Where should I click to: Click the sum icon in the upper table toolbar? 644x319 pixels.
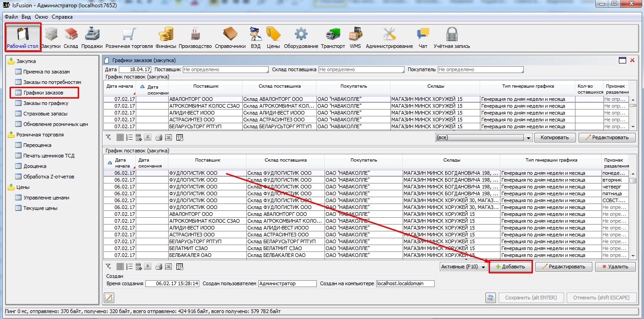point(148,137)
